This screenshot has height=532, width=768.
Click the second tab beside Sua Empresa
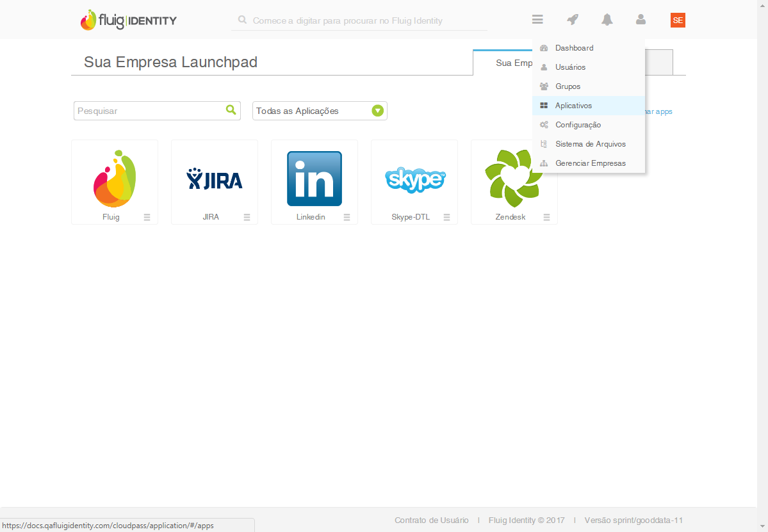click(x=658, y=62)
